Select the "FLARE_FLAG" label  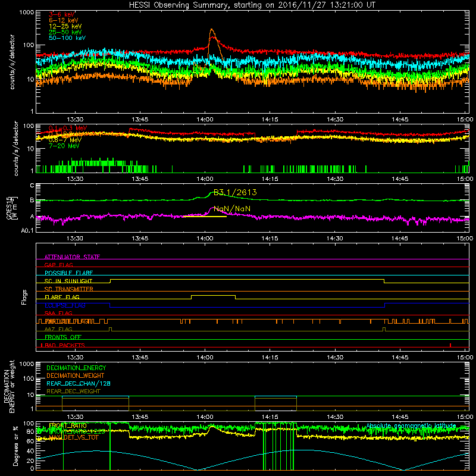click(x=62, y=297)
